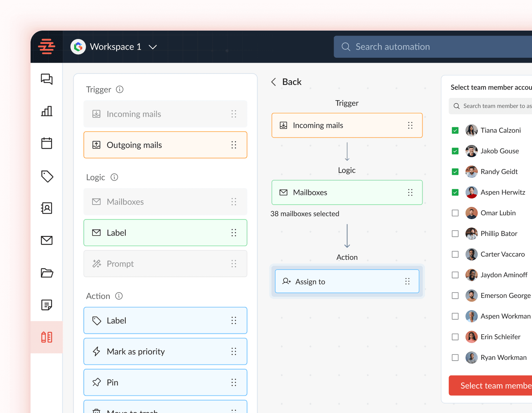532x413 pixels.
Task: Check Emerson George checkbox
Action: (x=455, y=296)
